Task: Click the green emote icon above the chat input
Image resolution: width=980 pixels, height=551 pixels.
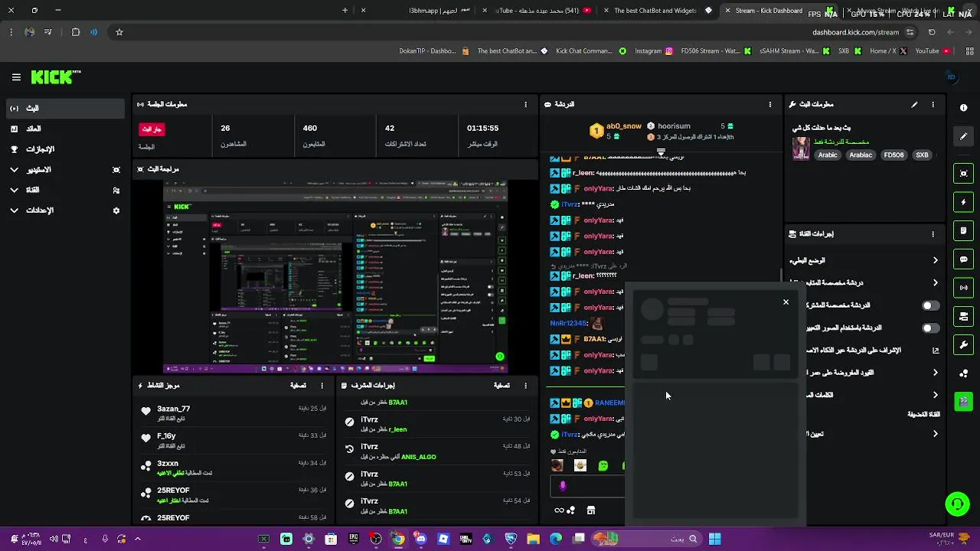Action: 603,465
